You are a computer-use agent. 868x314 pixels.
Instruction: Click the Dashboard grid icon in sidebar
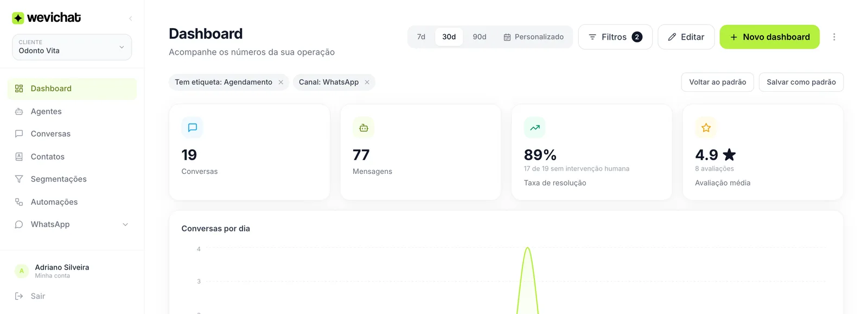point(19,89)
